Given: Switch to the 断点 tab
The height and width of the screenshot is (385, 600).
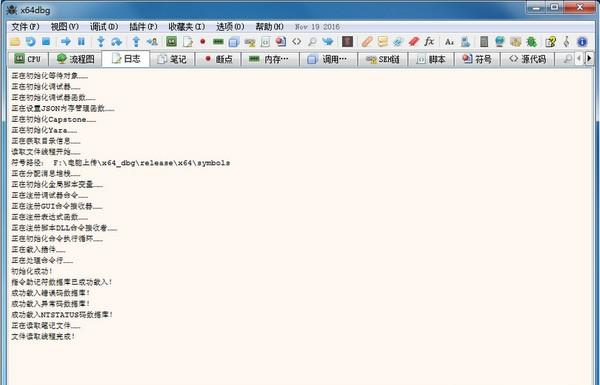Looking at the screenshot, I should click(x=218, y=59).
